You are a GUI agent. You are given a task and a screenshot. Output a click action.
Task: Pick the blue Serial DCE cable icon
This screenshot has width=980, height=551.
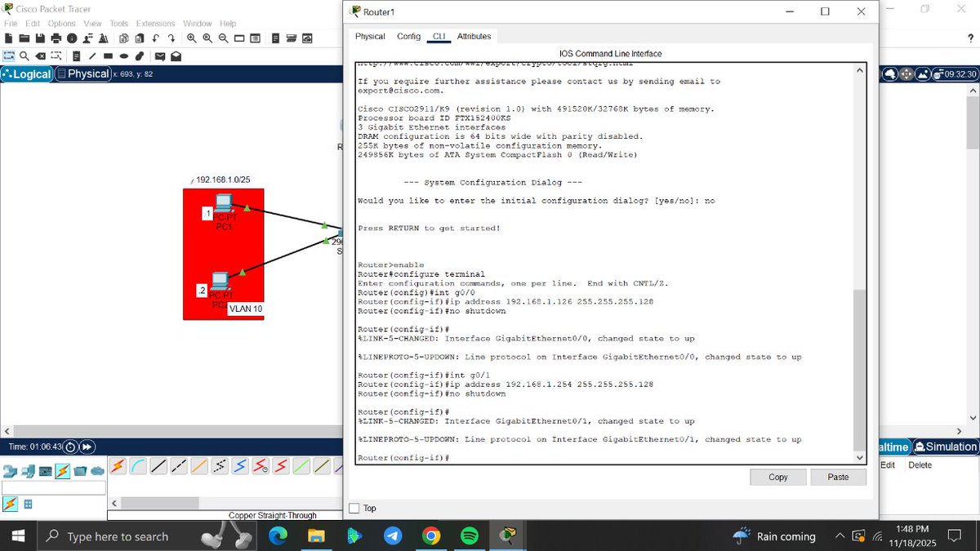tap(240, 466)
